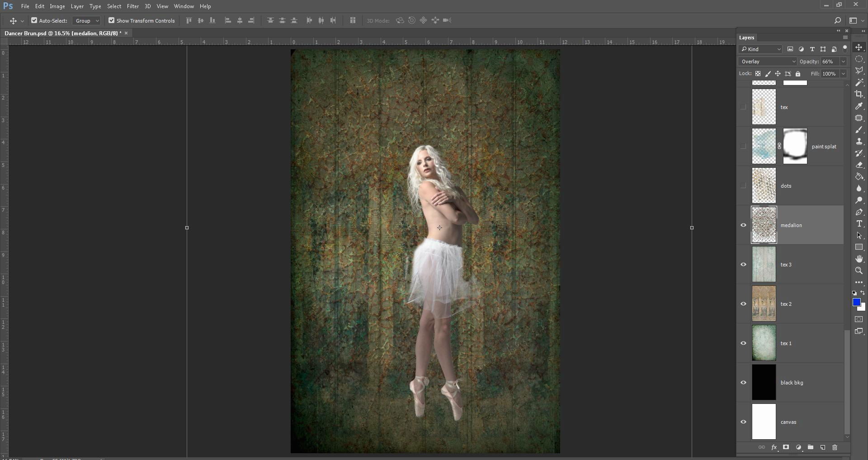The height and width of the screenshot is (460, 868).
Task: Select the Hand tool
Action: coord(859,259)
